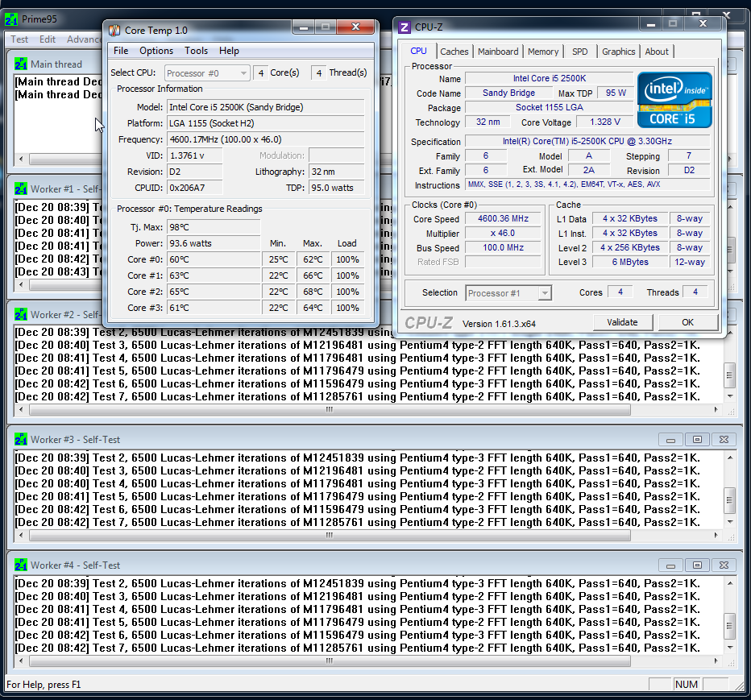
Task: Open the Test menu in Prime95
Action: coord(19,39)
